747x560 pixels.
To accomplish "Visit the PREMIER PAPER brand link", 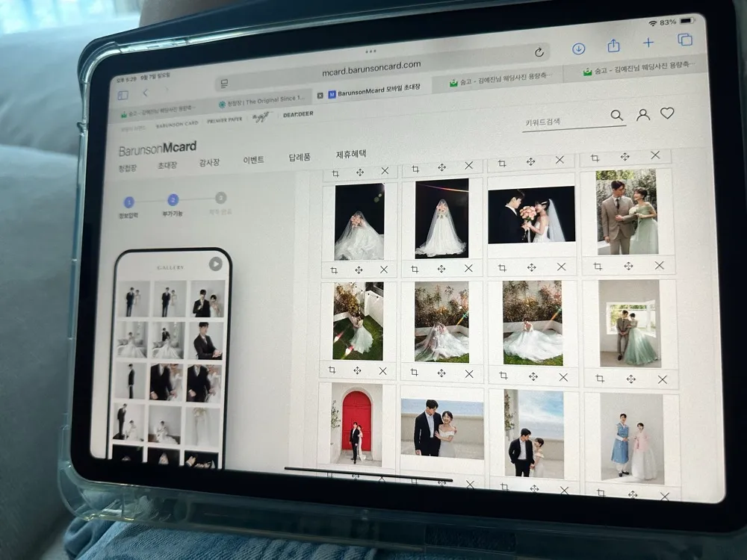I will [x=224, y=120].
